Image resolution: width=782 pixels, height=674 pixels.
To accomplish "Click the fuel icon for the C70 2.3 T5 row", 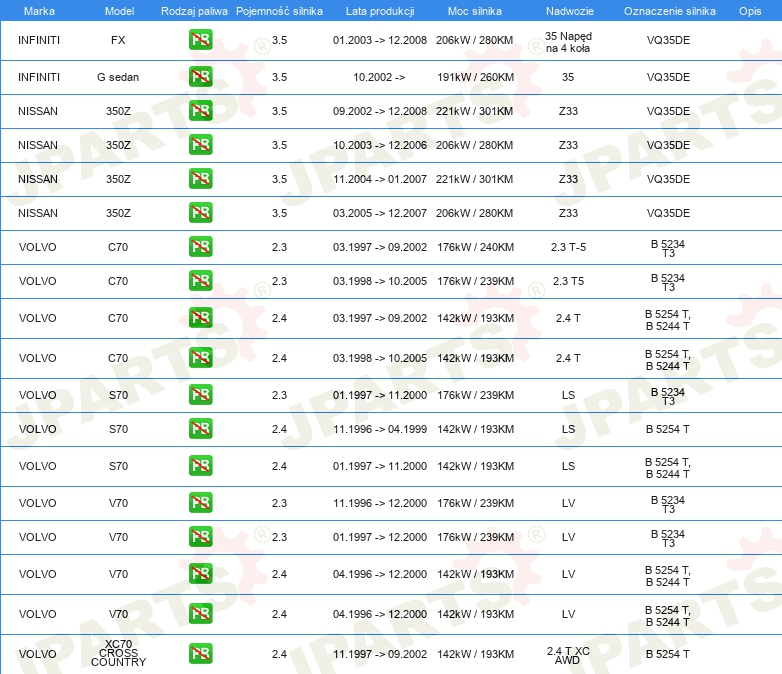I will tap(200, 281).
